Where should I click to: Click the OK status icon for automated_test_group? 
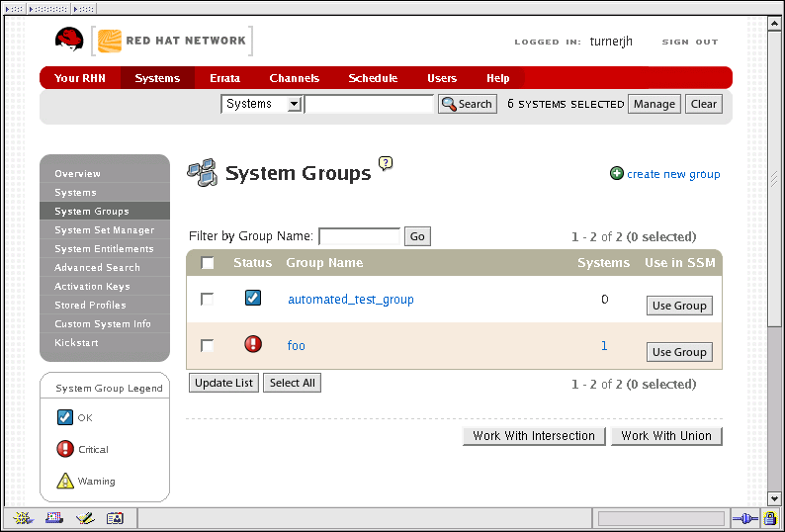pyautogui.click(x=253, y=298)
